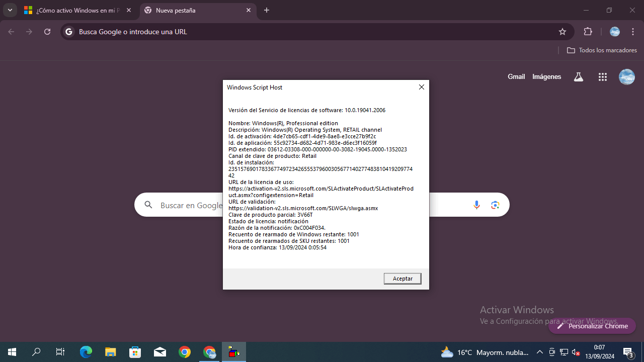644x362 pixels.
Task: Focus the Chrome address bar
Action: pos(317,32)
